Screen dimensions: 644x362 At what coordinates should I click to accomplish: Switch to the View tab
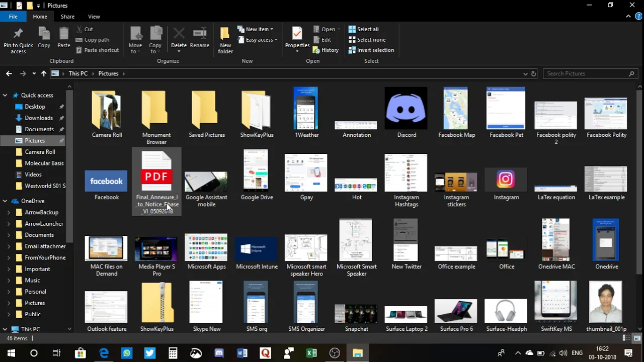pyautogui.click(x=94, y=17)
